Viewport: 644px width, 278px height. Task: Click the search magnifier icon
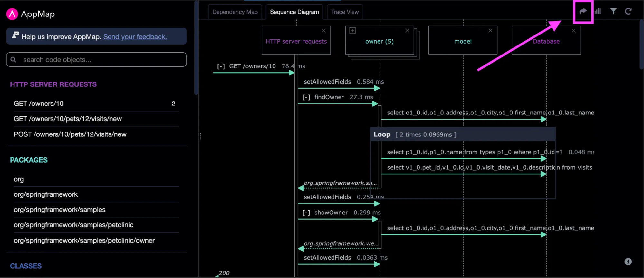pyautogui.click(x=14, y=60)
